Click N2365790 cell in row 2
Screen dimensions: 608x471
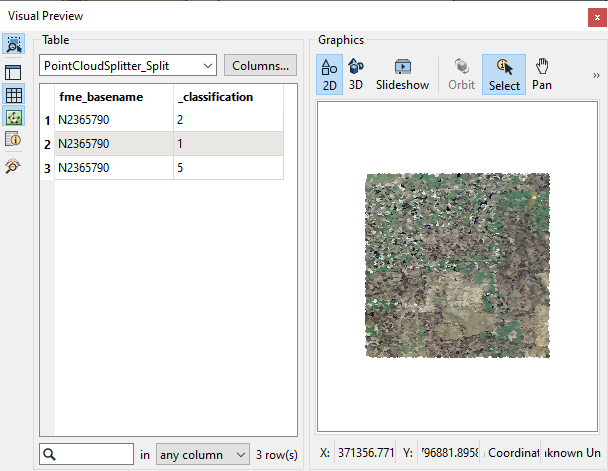tap(114, 144)
